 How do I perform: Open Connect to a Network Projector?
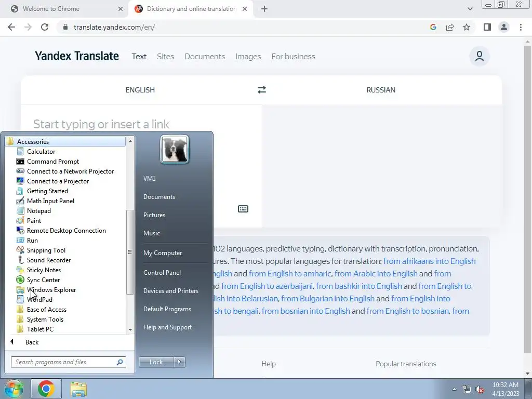(70, 171)
